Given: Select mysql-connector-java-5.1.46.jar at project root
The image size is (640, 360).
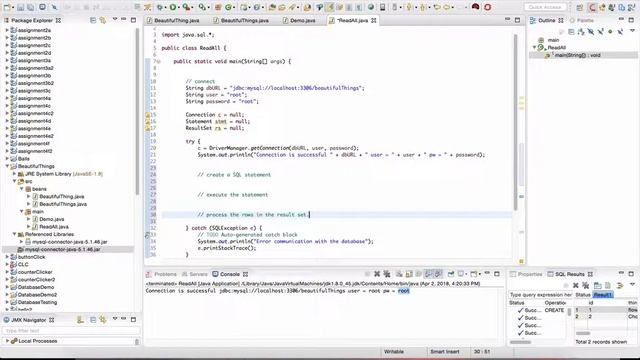Looking at the screenshot, I should pos(62,249).
